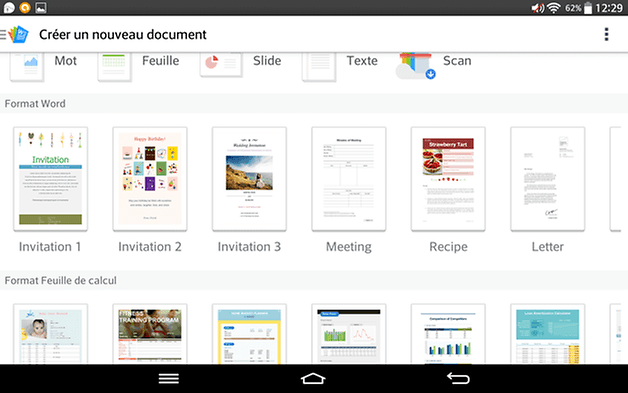Tap the muted sound status icon
This screenshot has height=393, width=628.
537,8
